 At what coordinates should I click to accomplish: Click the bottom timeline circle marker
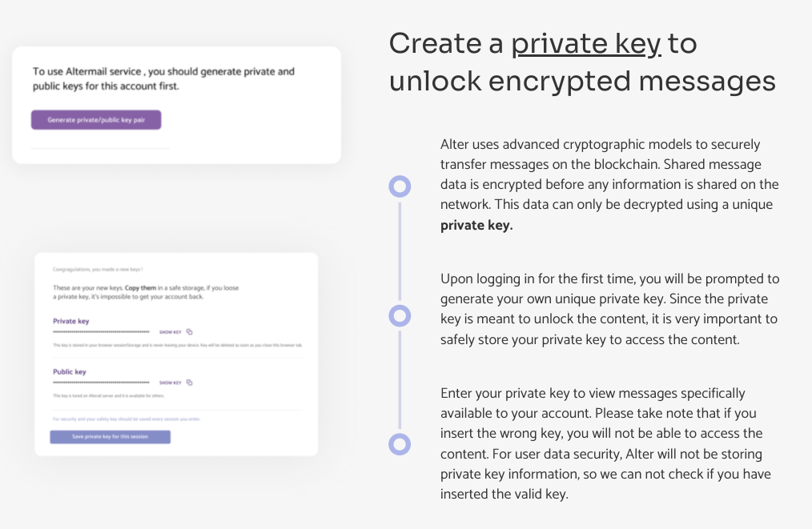[x=400, y=444]
